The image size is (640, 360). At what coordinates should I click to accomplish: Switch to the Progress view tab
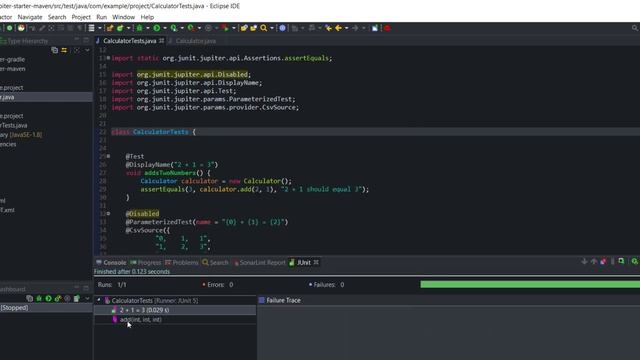pos(146,262)
